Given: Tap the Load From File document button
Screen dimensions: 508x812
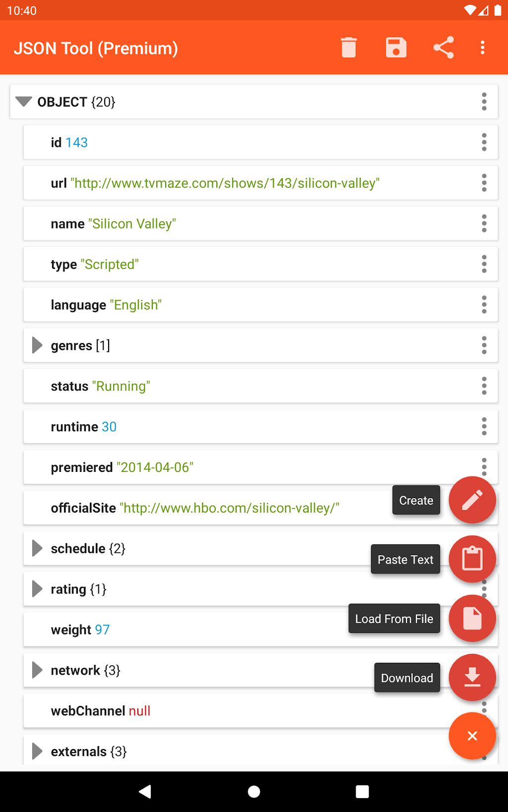Looking at the screenshot, I should [x=472, y=619].
